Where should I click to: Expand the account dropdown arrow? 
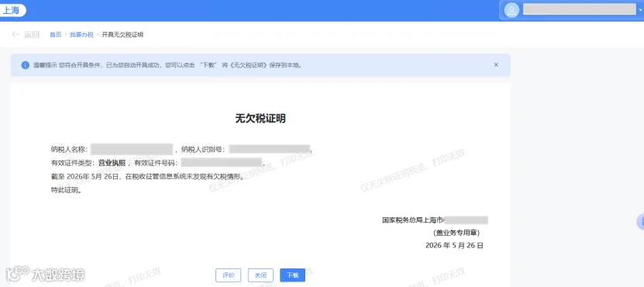pyautogui.click(x=640, y=10)
